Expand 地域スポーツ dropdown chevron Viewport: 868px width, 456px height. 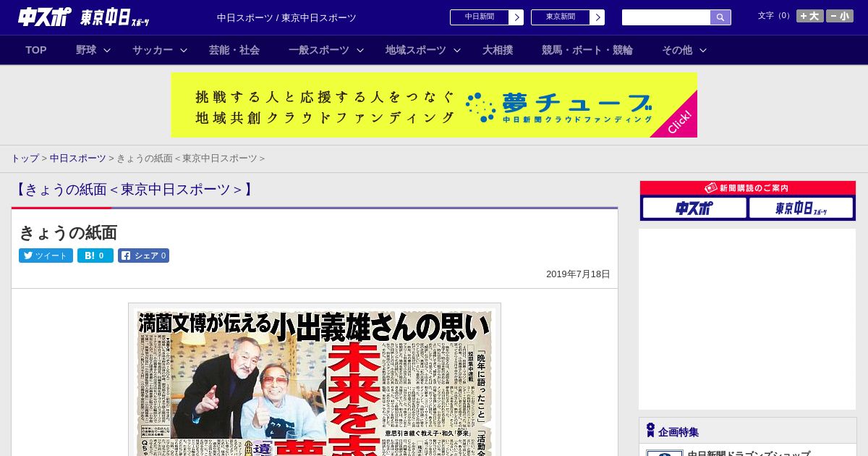click(457, 50)
